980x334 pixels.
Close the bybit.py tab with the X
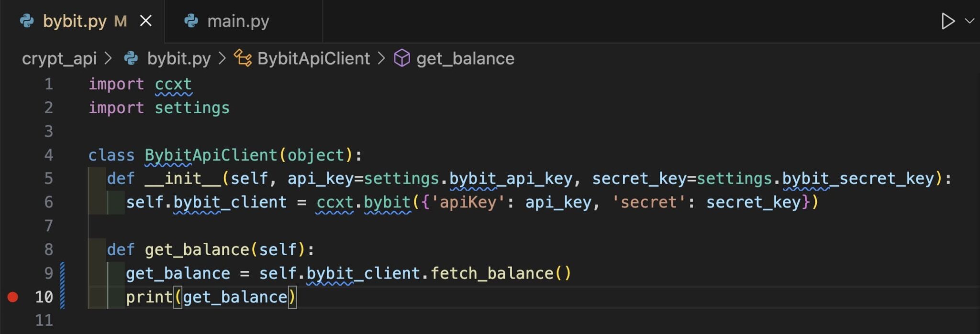(x=146, y=20)
